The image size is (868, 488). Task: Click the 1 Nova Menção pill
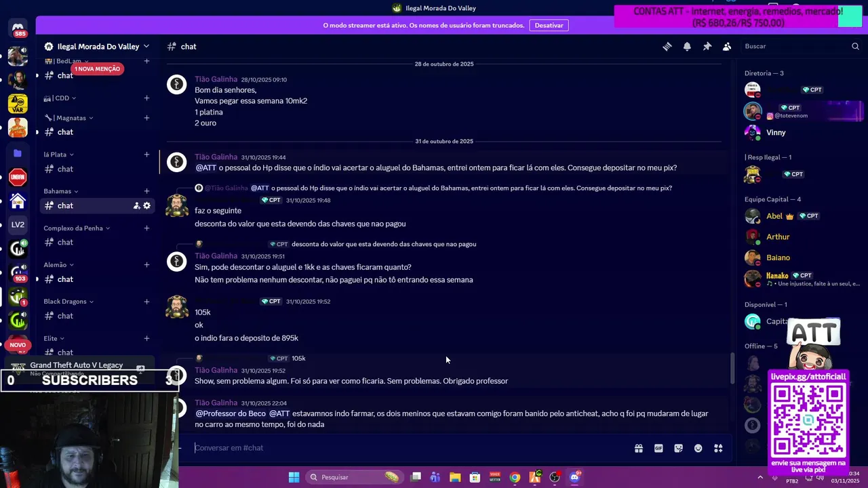click(97, 68)
